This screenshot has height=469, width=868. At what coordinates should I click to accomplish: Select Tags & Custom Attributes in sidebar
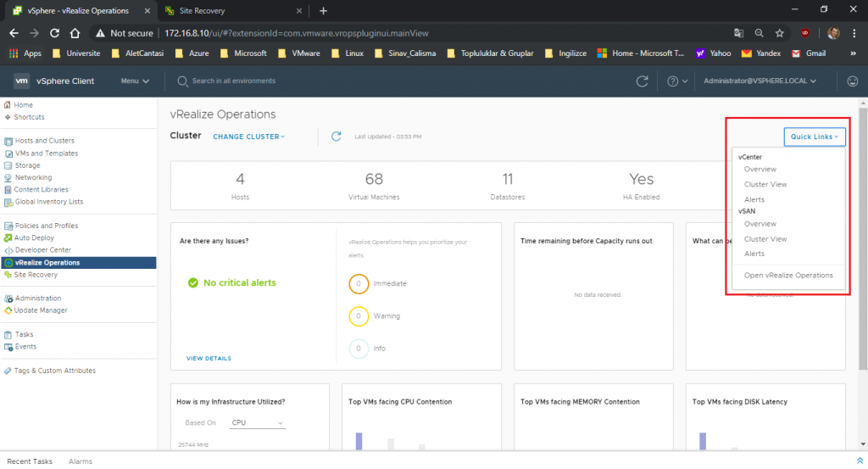54,371
